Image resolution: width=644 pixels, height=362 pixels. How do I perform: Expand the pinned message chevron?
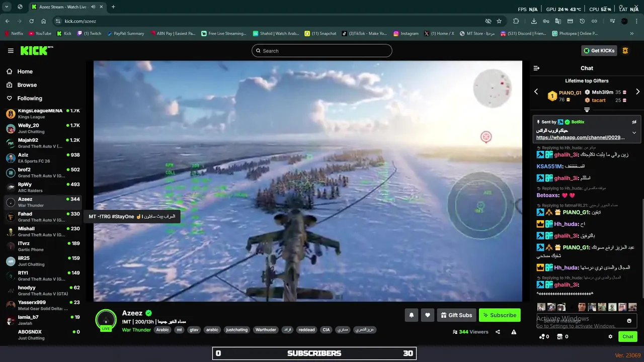[634, 133]
